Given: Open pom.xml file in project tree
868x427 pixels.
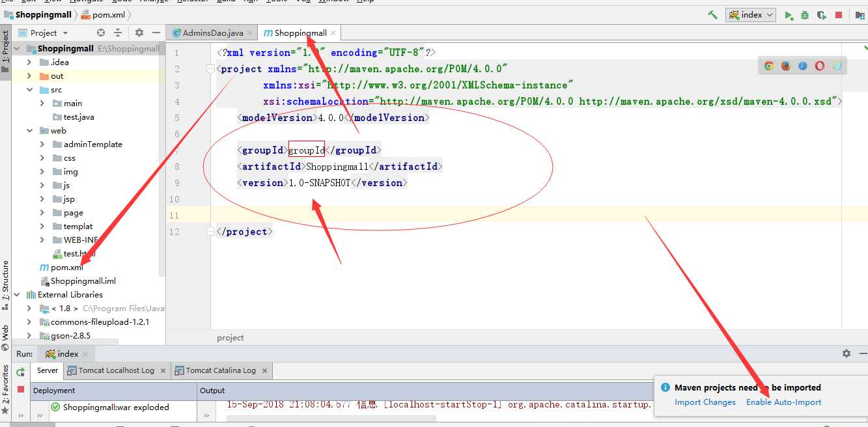Looking at the screenshot, I should click(61, 268).
